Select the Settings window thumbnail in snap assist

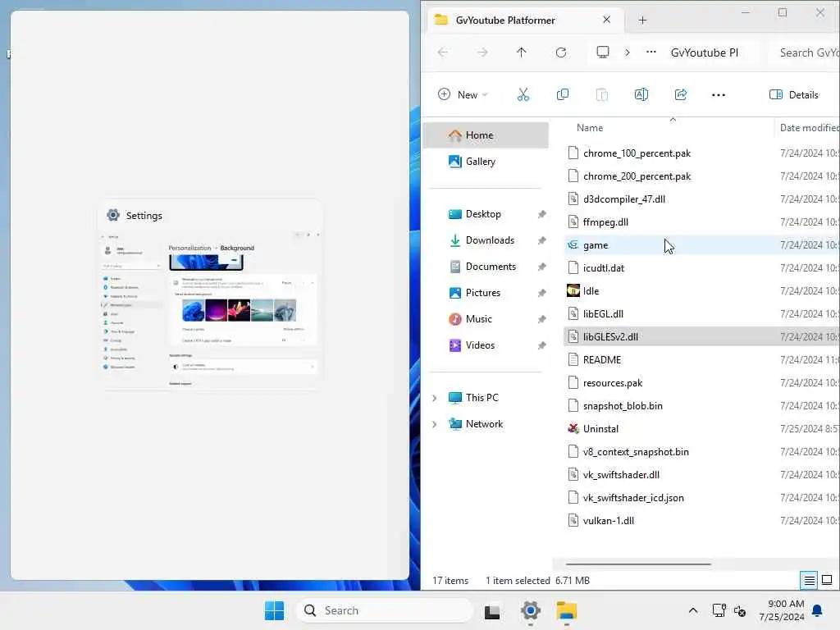point(211,294)
